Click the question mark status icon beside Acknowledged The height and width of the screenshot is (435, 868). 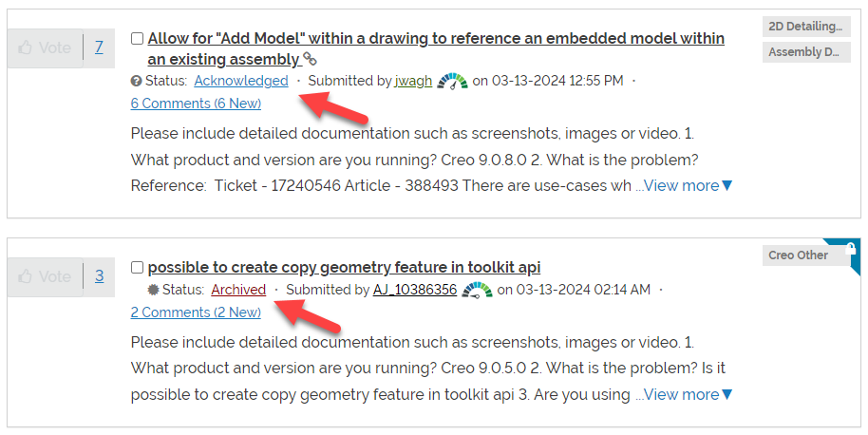coord(136,82)
